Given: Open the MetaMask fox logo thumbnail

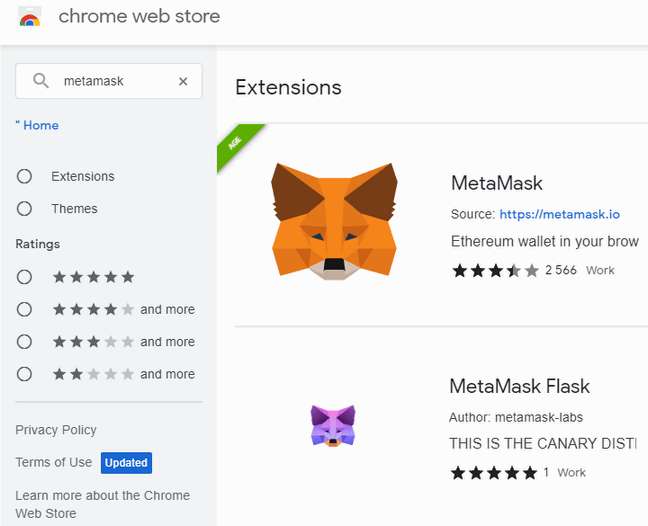Looking at the screenshot, I should tap(334, 220).
